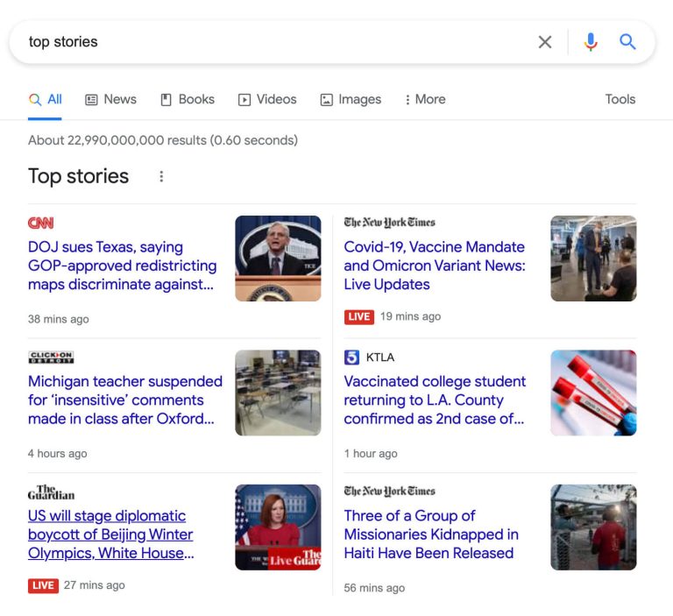The width and height of the screenshot is (673, 616).
Task: Open the US diplomatic boycott of Beijing Olympics article
Action: coord(110,535)
